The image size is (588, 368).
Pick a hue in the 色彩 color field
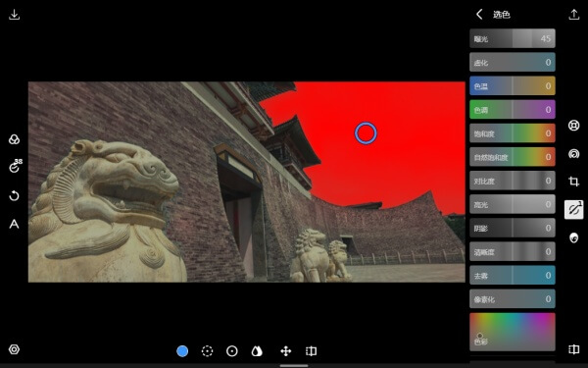pos(513,332)
